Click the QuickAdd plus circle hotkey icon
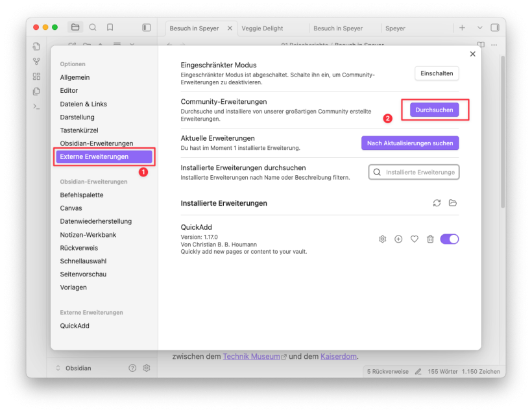The image size is (532, 412). click(x=398, y=239)
